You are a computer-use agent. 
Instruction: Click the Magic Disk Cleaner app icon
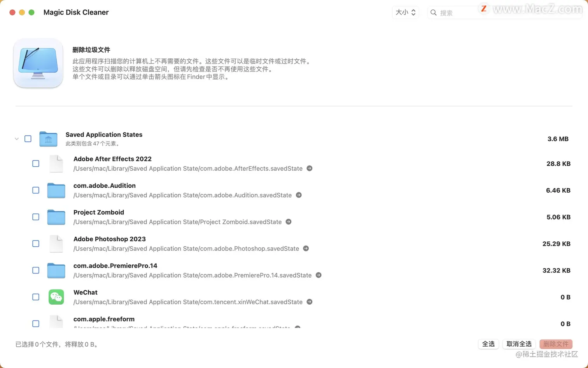[38, 63]
